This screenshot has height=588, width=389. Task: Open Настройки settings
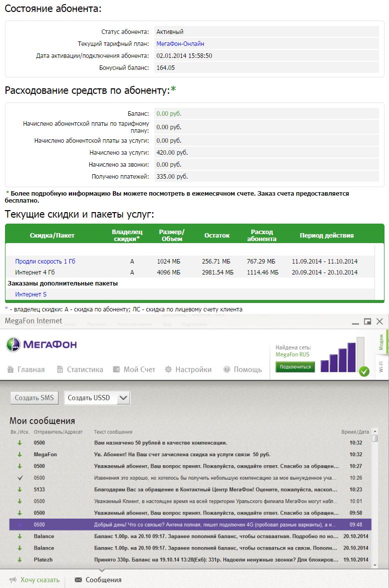pyautogui.click(x=188, y=369)
